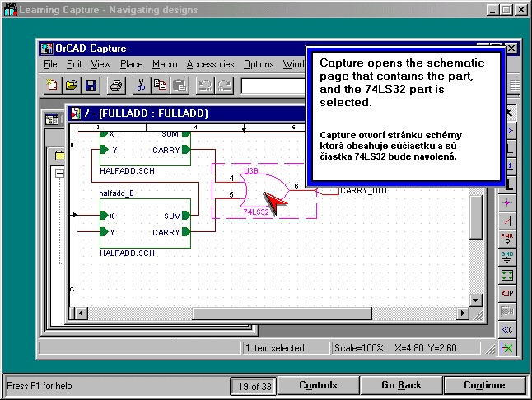Click the Cut scissors icon

[141, 85]
